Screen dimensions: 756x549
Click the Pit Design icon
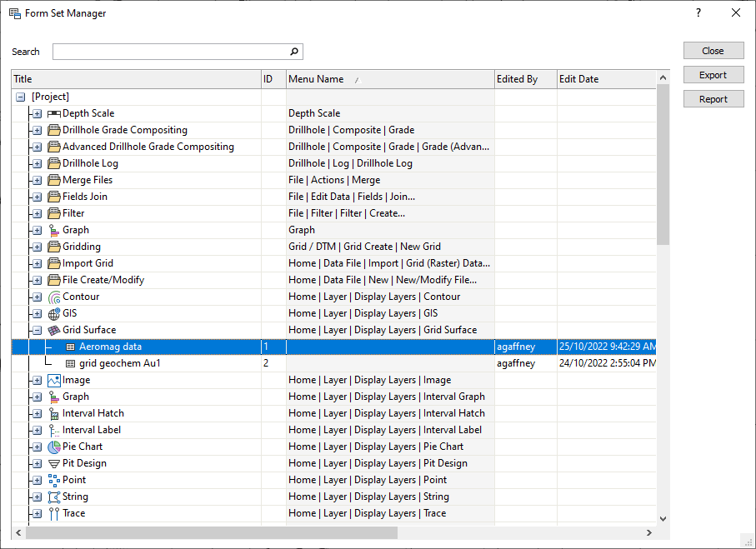coord(54,463)
